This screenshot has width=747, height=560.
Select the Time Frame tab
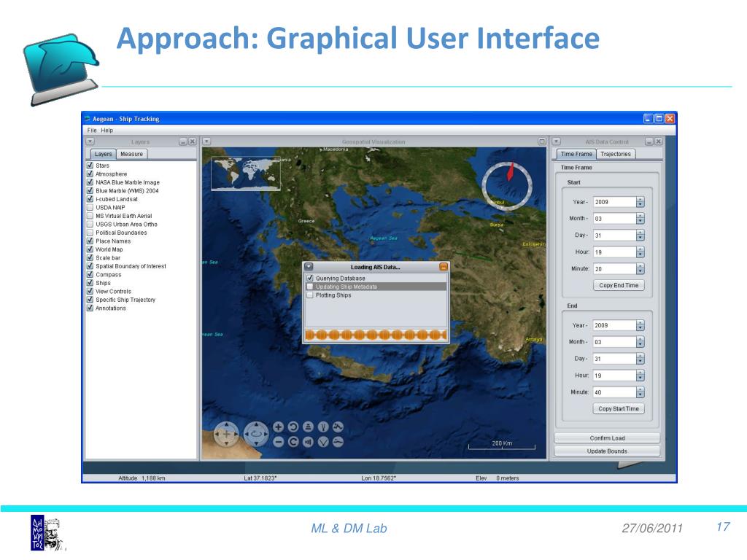tap(576, 154)
